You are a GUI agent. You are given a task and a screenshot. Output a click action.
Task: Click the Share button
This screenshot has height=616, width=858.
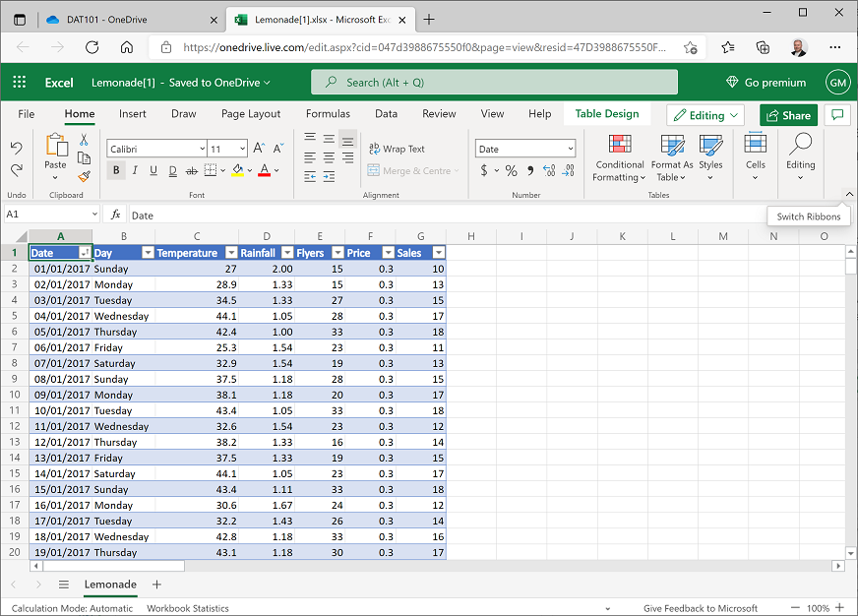[x=788, y=114]
